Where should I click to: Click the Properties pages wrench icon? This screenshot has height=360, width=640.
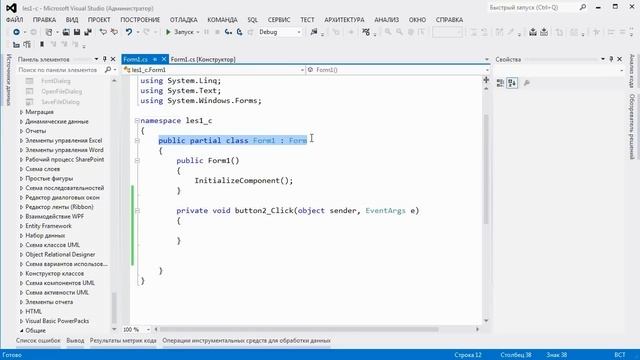(527, 83)
